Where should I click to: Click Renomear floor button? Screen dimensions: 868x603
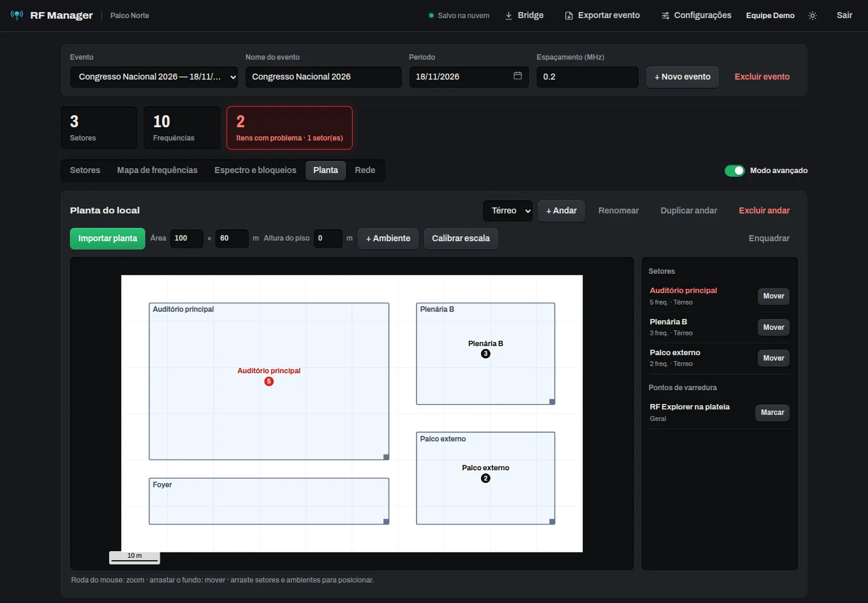pos(618,211)
